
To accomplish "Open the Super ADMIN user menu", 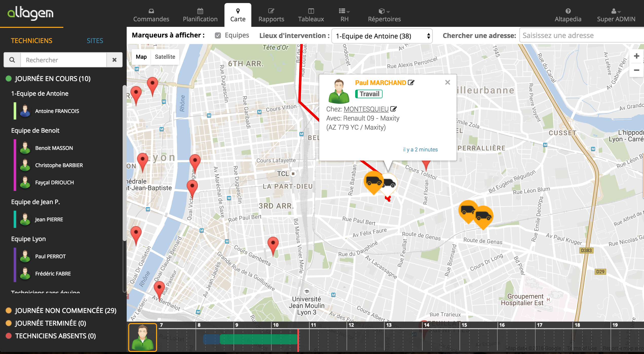I will pyautogui.click(x=616, y=15).
